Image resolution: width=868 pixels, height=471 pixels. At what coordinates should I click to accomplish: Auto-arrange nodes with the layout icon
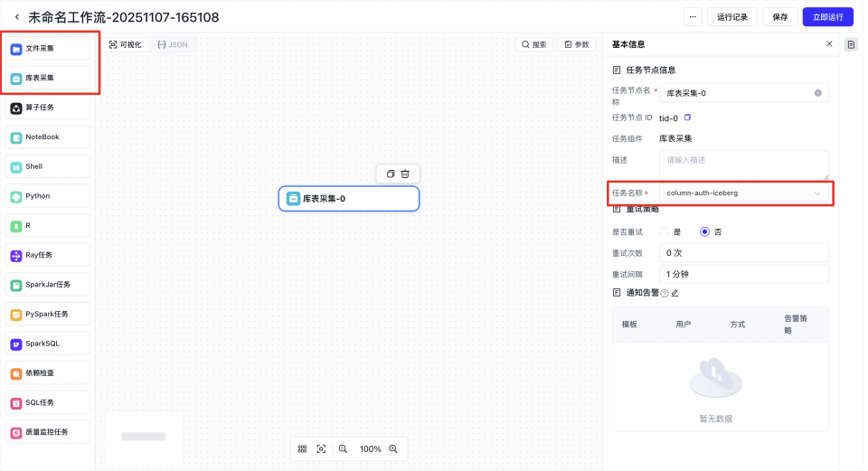(302, 449)
